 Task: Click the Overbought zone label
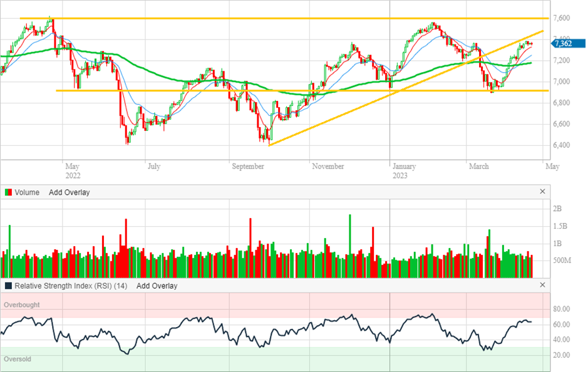pos(22,305)
